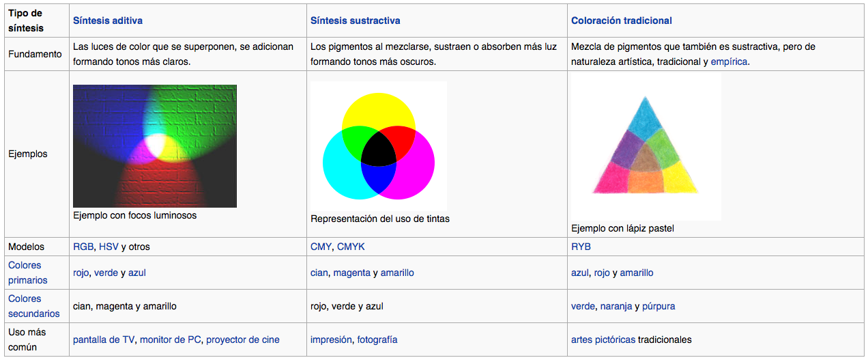Open the cian color link
The width and height of the screenshot is (868, 360).
pyautogui.click(x=319, y=273)
